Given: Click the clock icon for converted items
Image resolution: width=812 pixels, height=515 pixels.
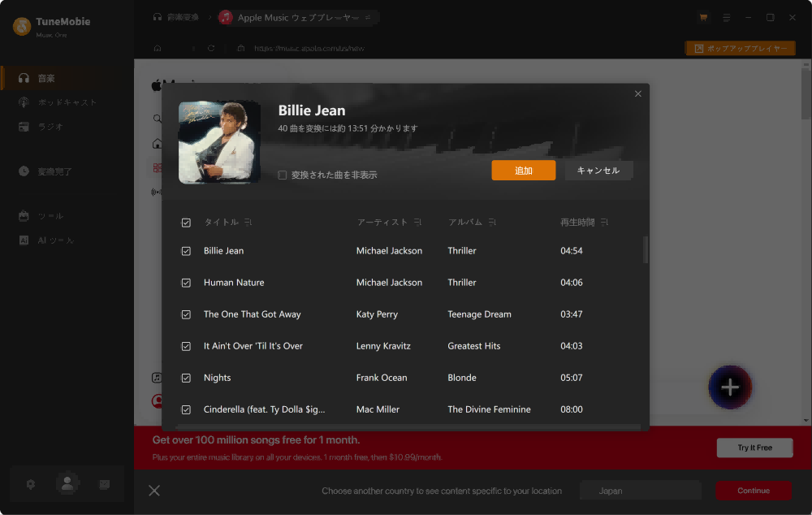Looking at the screenshot, I should [24, 171].
